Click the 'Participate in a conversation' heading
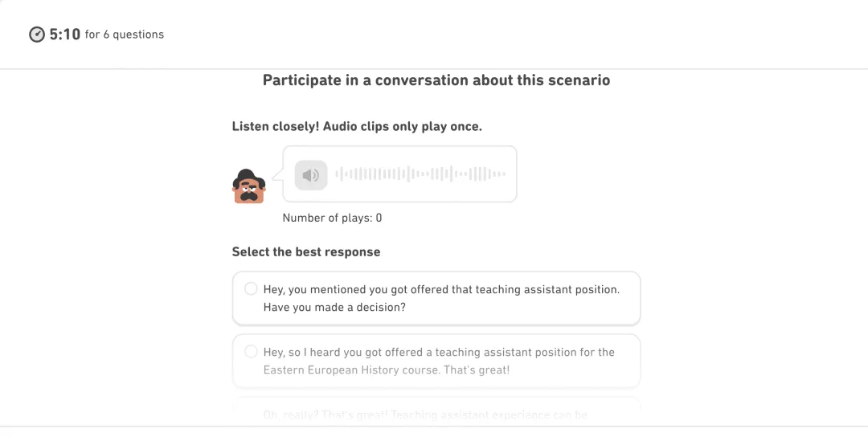Image resolution: width=868 pixels, height=437 pixels. [x=436, y=80]
